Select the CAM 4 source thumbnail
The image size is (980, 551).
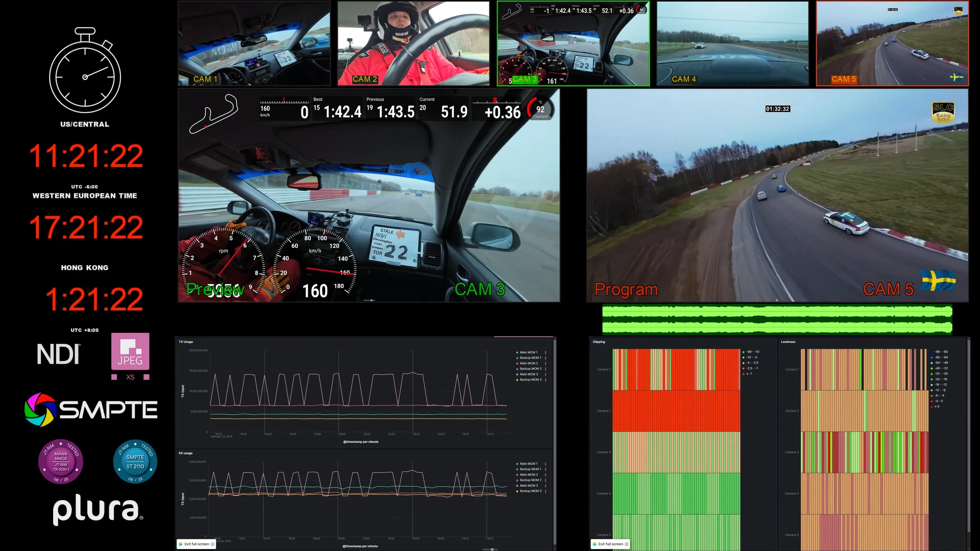click(732, 43)
